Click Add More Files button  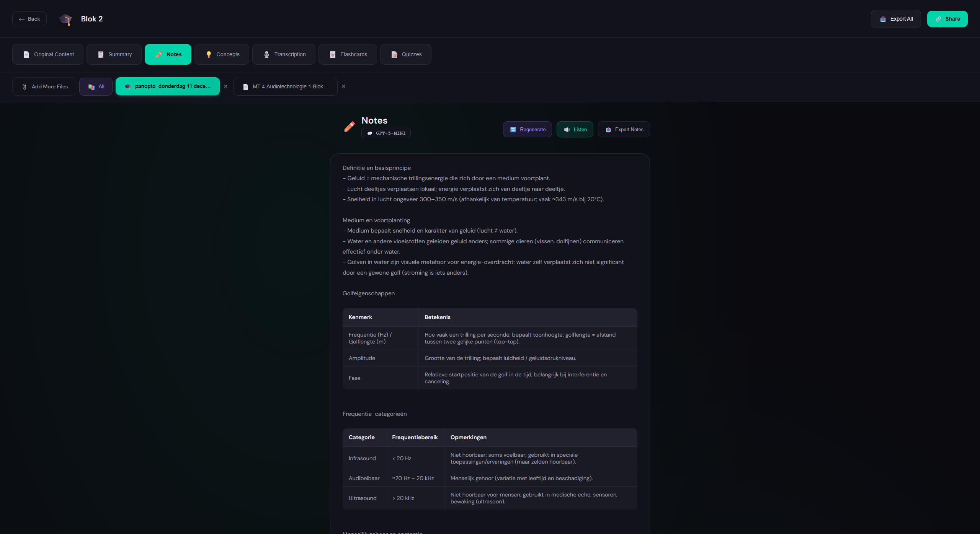44,86
